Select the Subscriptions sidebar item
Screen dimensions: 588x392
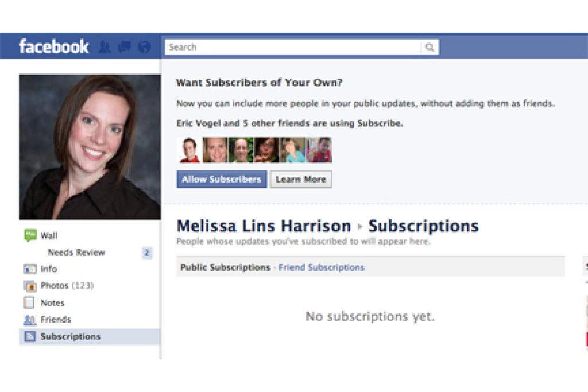[90, 336]
